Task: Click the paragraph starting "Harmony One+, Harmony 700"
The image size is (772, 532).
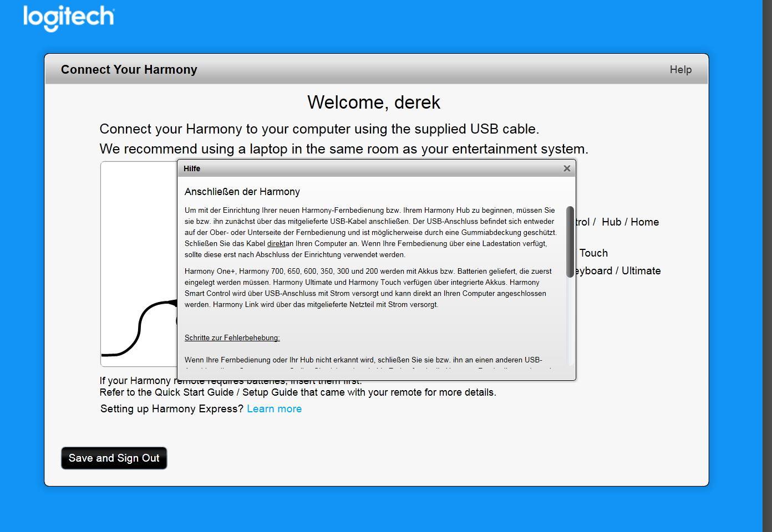Action: [368, 288]
